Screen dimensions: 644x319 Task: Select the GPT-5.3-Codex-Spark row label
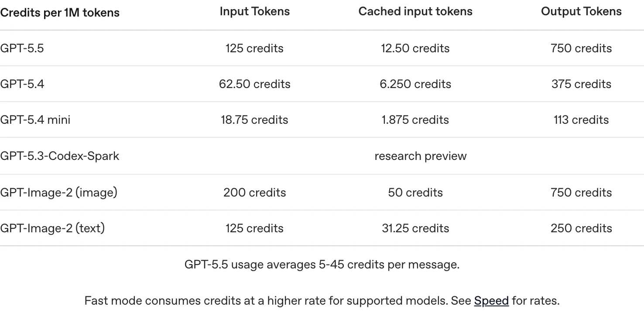point(59,156)
